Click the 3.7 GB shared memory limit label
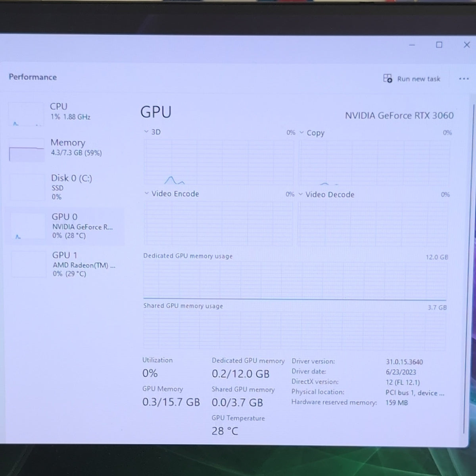 point(437,307)
